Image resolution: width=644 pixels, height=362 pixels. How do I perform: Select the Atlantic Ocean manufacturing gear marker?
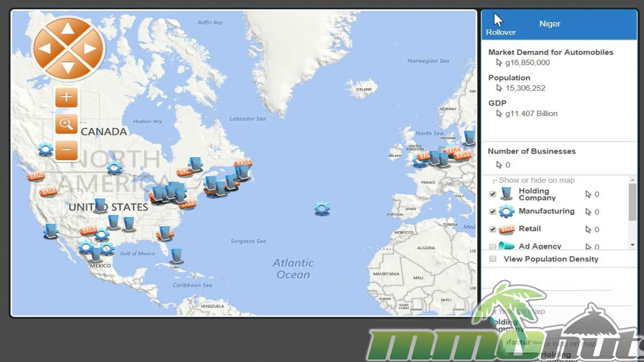(322, 208)
